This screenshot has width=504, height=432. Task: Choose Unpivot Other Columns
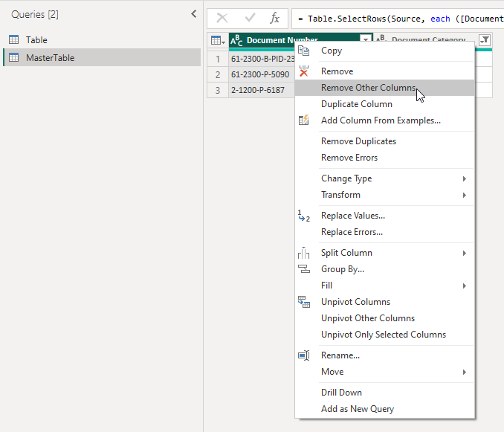click(x=384, y=318)
